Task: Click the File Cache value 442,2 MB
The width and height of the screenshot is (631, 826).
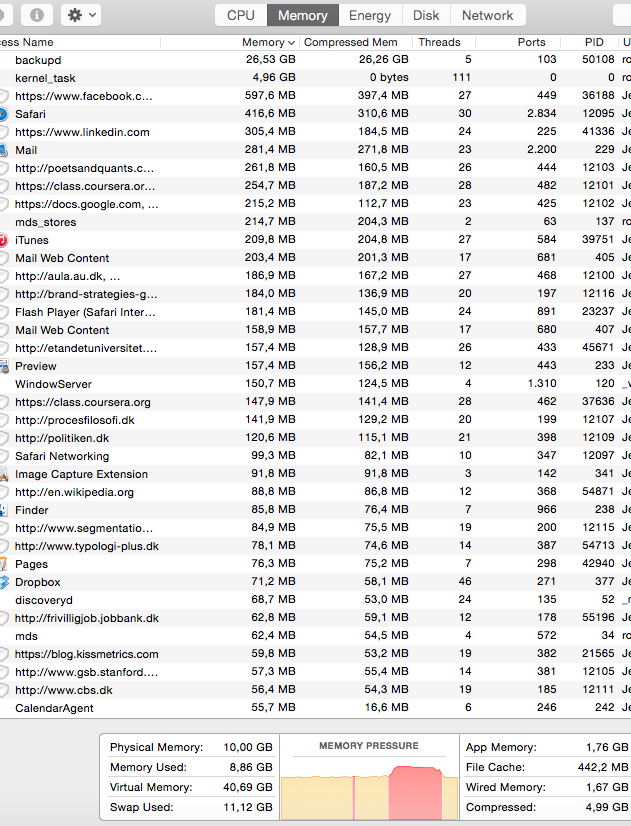Action: [x=603, y=767]
